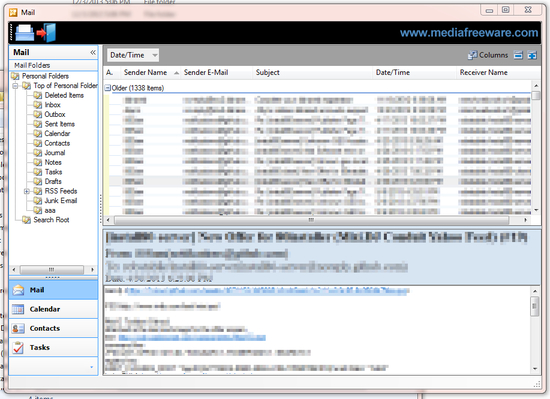Open the www.mediafreeware.com link

pyautogui.click(x=469, y=33)
